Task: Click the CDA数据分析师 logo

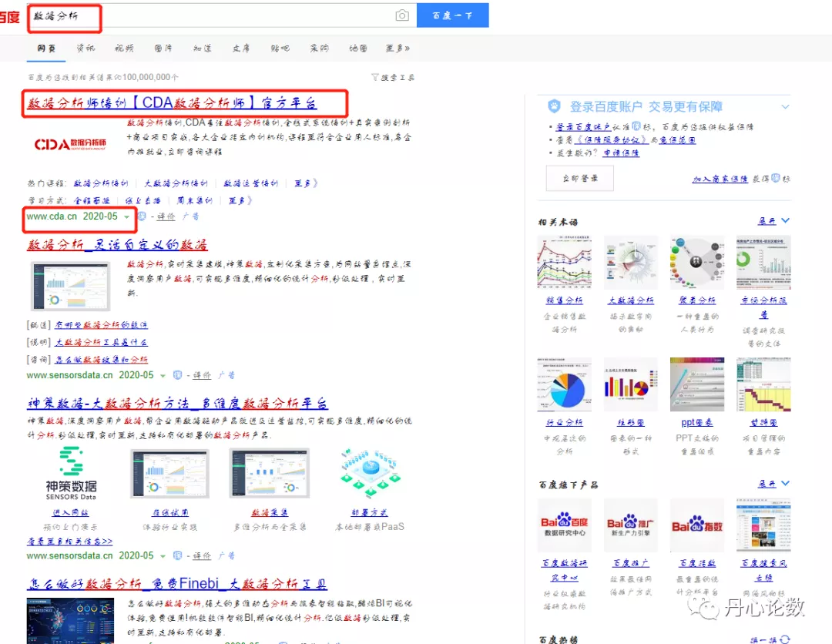Action: click(x=70, y=144)
